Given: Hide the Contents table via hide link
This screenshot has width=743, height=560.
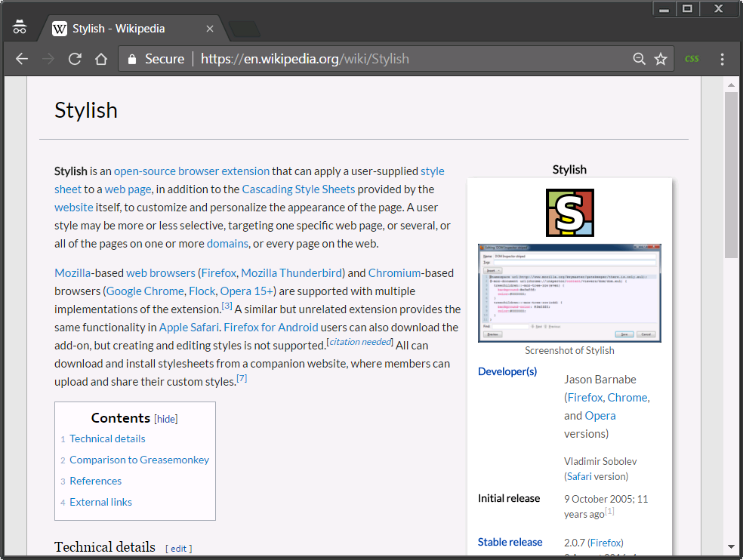Looking at the screenshot, I should pyautogui.click(x=166, y=419).
